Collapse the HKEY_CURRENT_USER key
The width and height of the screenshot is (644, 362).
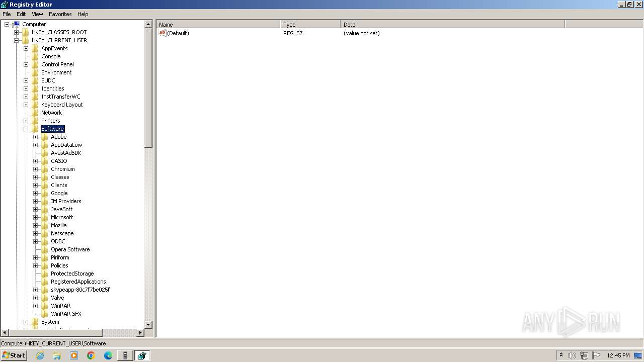16,40
